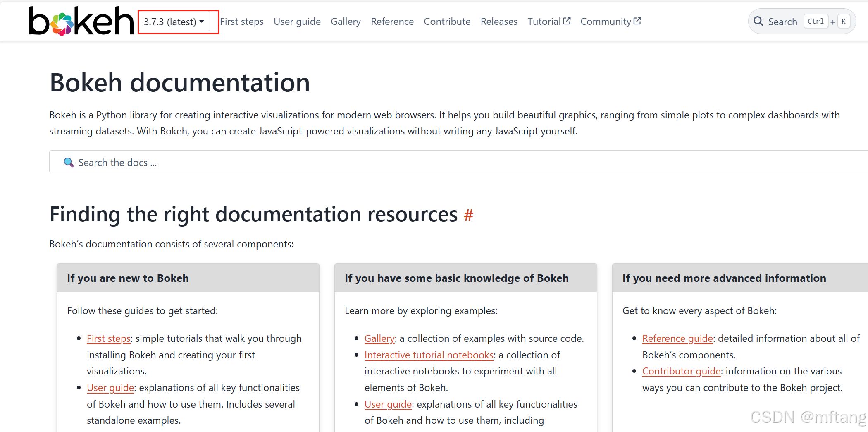Viewport: 868px width, 432px height.
Task: Click 'If you need more advanced information' header
Action: point(740,278)
